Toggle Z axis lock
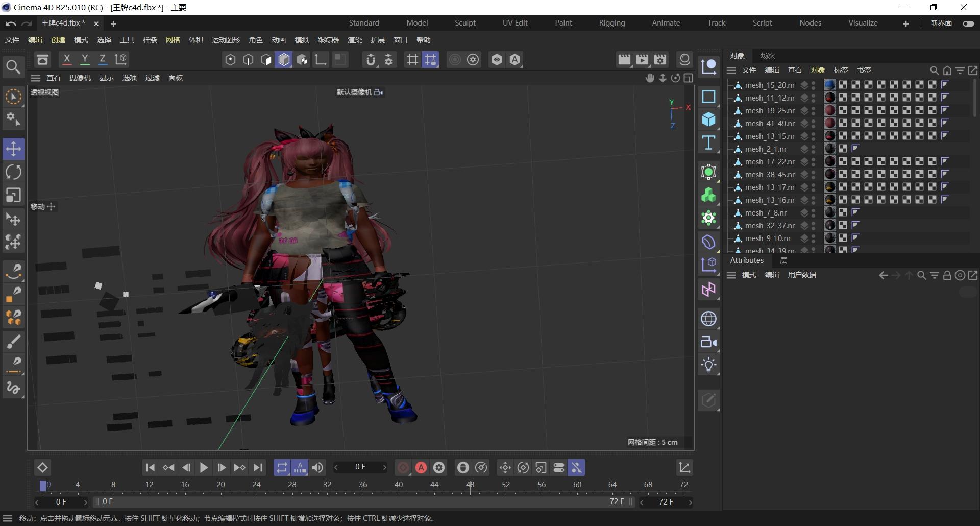The image size is (980, 526). (x=103, y=60)
